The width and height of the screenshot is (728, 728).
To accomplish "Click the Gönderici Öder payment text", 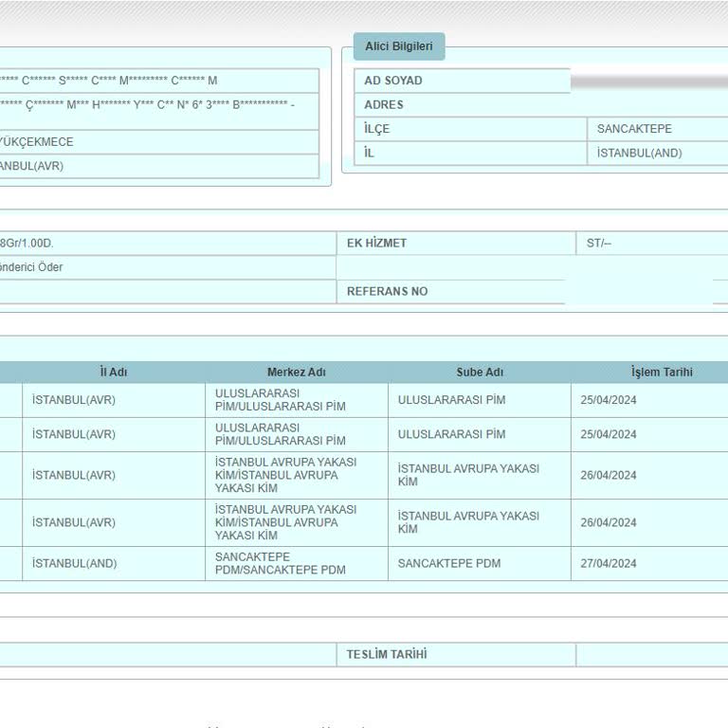I will tap(30, 267).
